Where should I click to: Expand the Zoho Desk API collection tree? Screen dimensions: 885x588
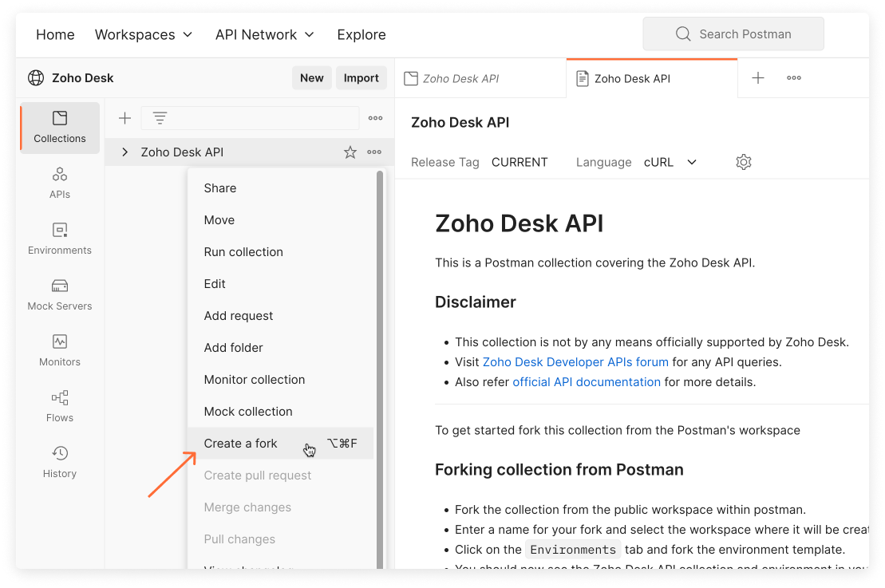click(x=124, y=152)
